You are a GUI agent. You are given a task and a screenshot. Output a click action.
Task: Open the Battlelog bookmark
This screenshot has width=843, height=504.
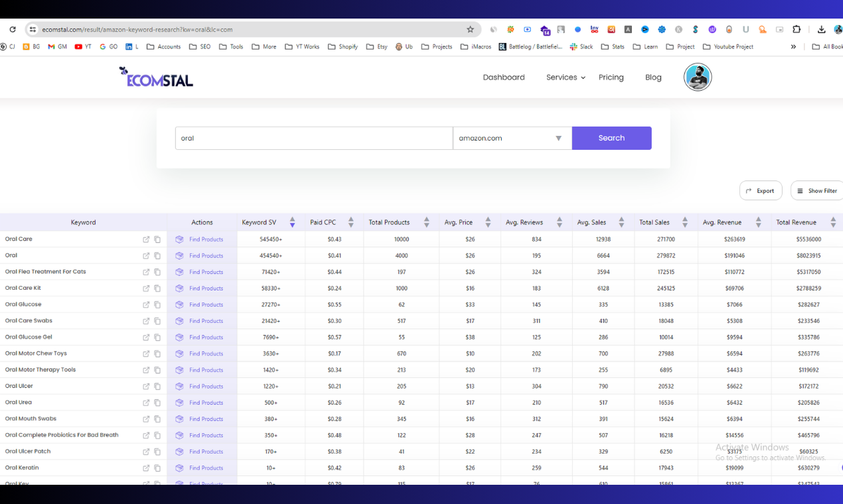coord(530,46)
